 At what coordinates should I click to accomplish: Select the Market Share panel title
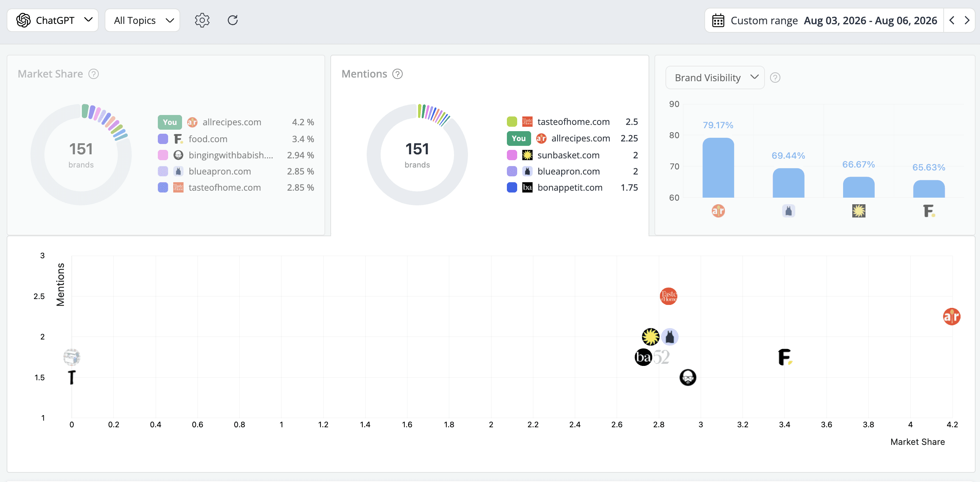click(50, 74)
